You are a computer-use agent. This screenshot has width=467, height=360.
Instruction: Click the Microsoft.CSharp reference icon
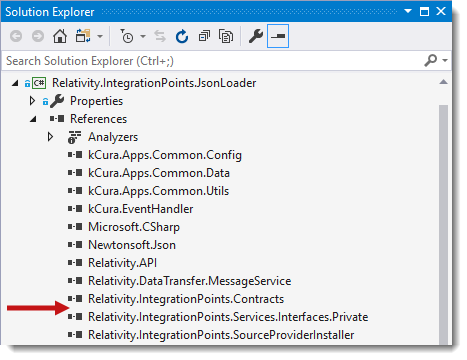pos(75,227)
